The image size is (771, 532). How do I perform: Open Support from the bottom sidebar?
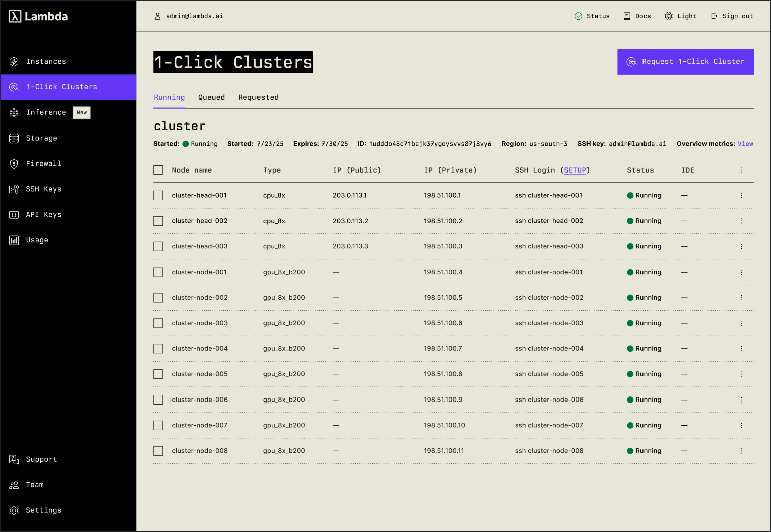(14, 459)
